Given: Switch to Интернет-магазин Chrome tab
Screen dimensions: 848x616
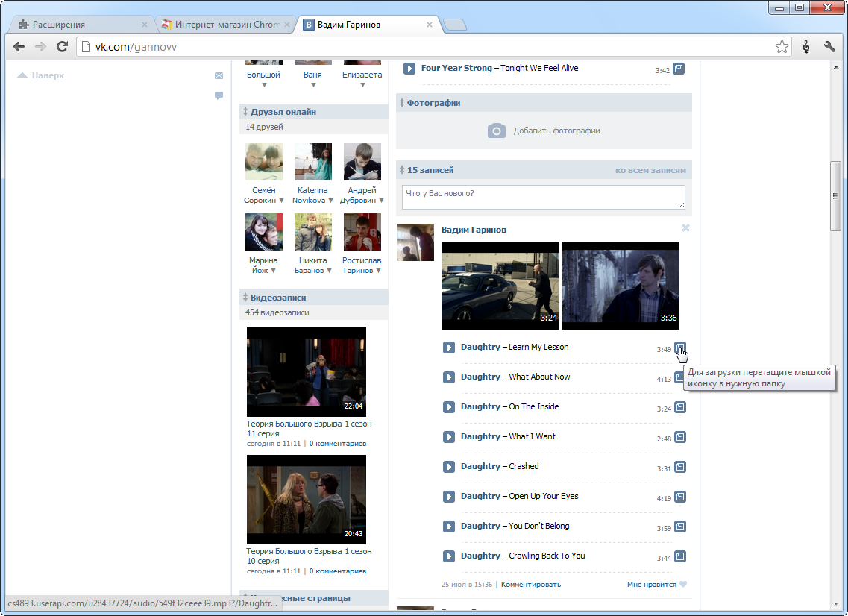Looking at the screenshot, I should 225,25.
